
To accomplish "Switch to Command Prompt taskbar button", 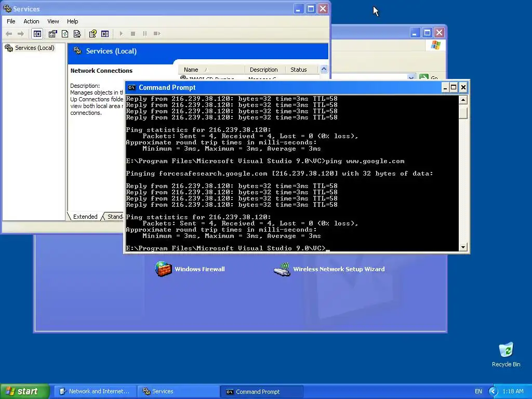I will [x=262, y=392].
